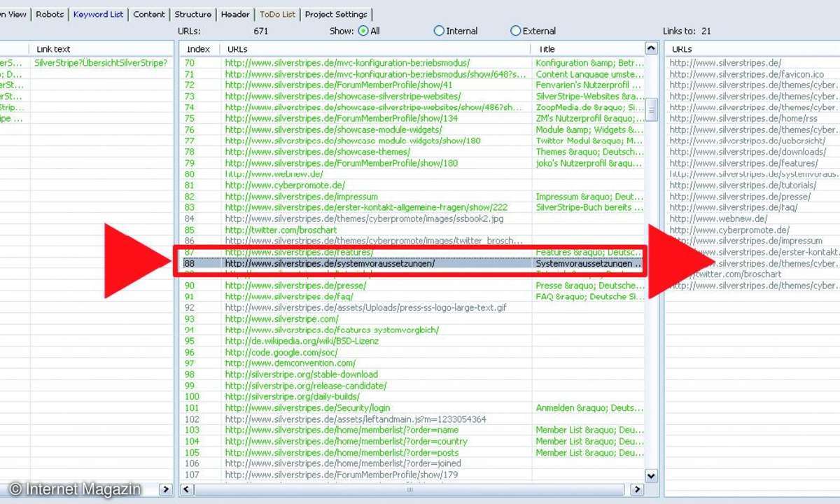840x504 pixels.
Task: Select the highlighted systemvoraussetzungen row 88
Action: tap(412, 263)
